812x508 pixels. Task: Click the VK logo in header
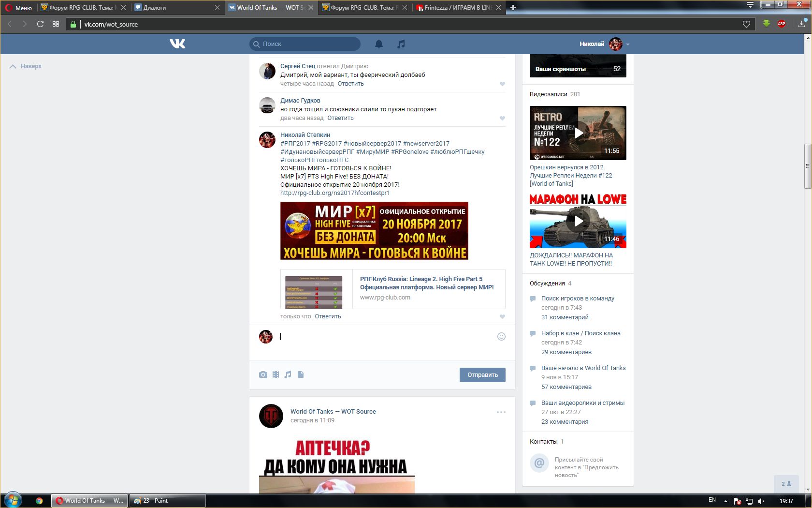177,44
